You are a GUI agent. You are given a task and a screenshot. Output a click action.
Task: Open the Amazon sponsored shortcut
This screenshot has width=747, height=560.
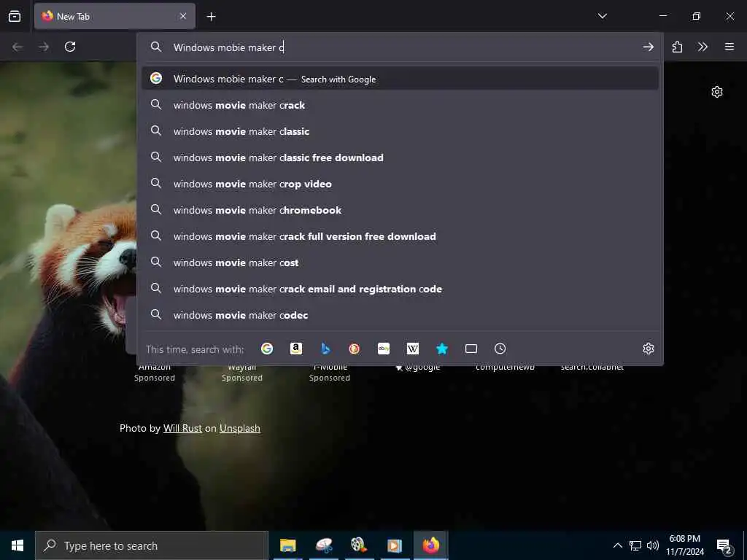(x=155, y=371)
